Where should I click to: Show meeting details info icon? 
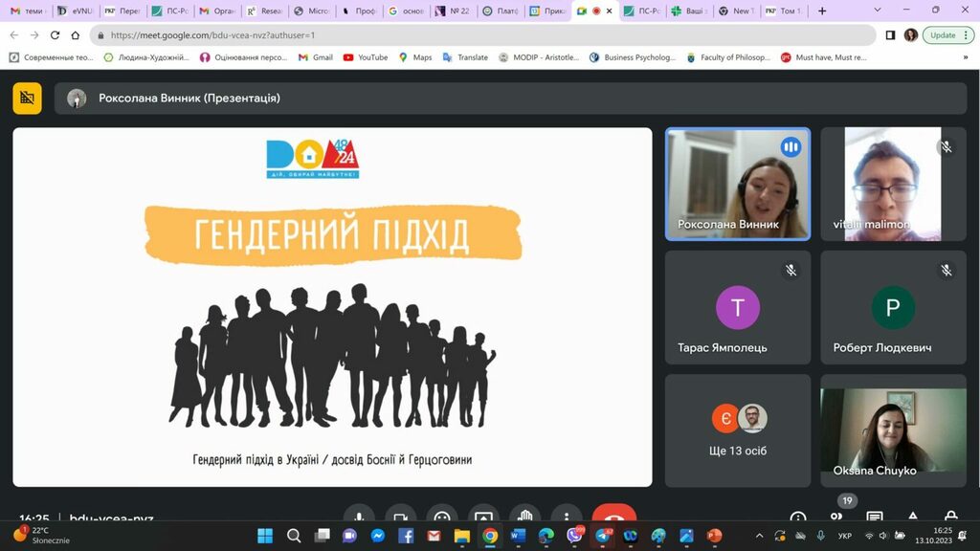click(x=798, y=517)
